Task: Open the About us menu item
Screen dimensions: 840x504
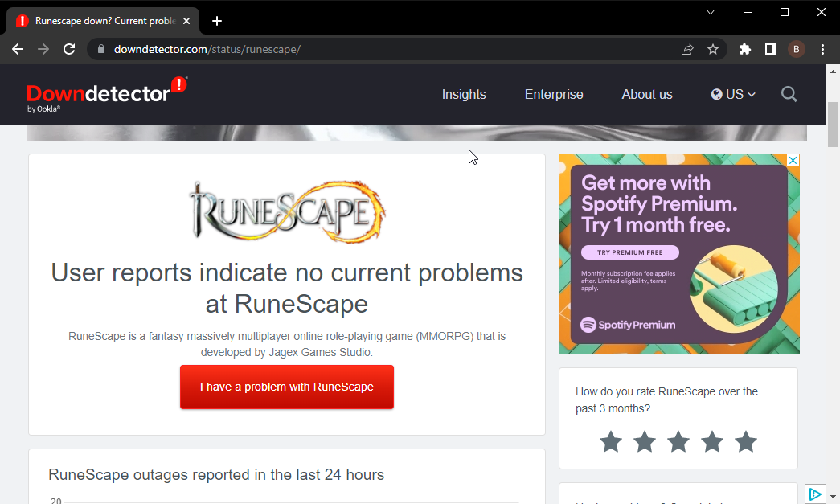Action: click(x=647, y=94)
